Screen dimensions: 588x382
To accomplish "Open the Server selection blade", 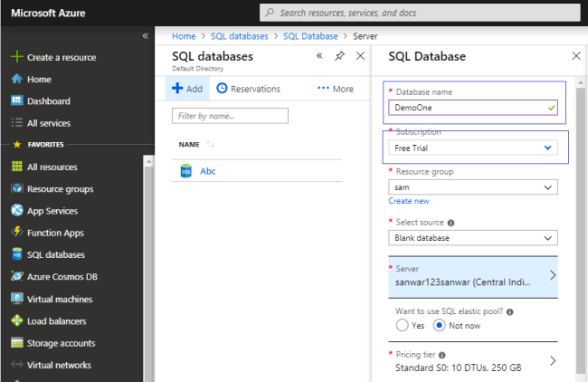I will tap(473, 277).
